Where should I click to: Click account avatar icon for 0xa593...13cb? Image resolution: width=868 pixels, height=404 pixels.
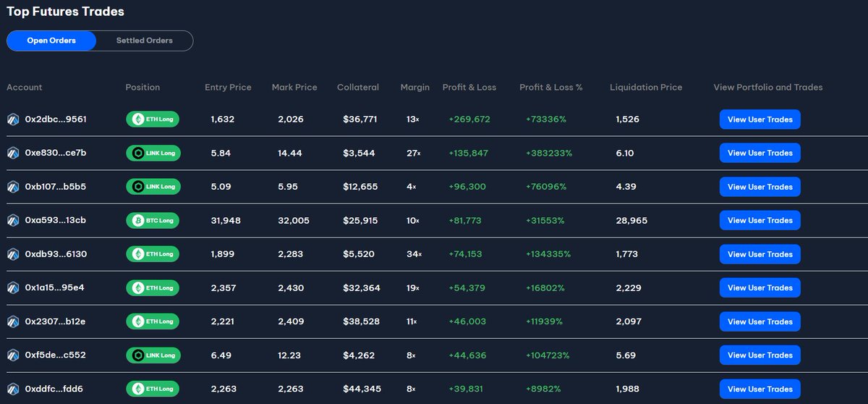click(x=13, y=220)
